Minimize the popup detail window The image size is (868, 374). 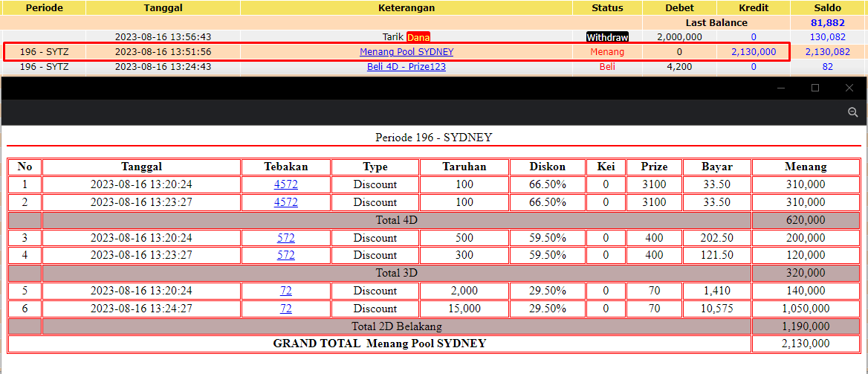[780, 88]
